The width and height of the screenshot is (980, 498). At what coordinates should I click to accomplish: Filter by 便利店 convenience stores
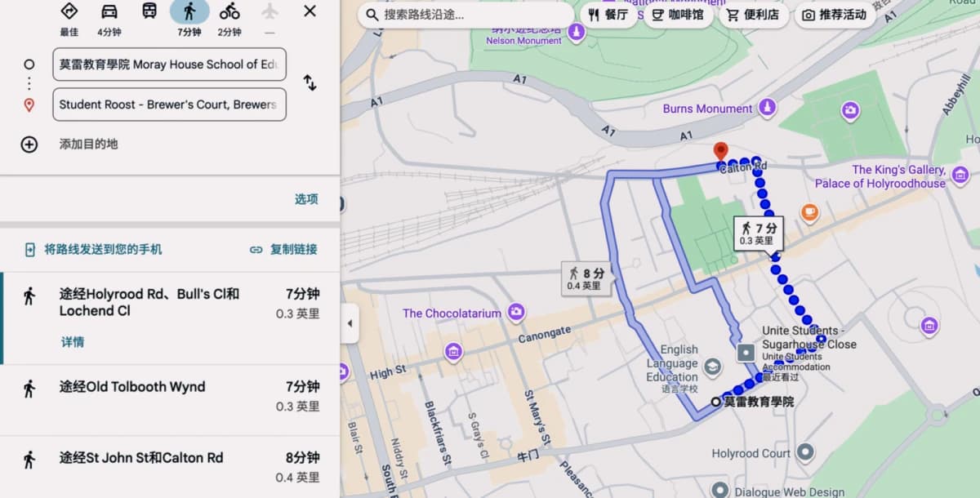point(753,15)
